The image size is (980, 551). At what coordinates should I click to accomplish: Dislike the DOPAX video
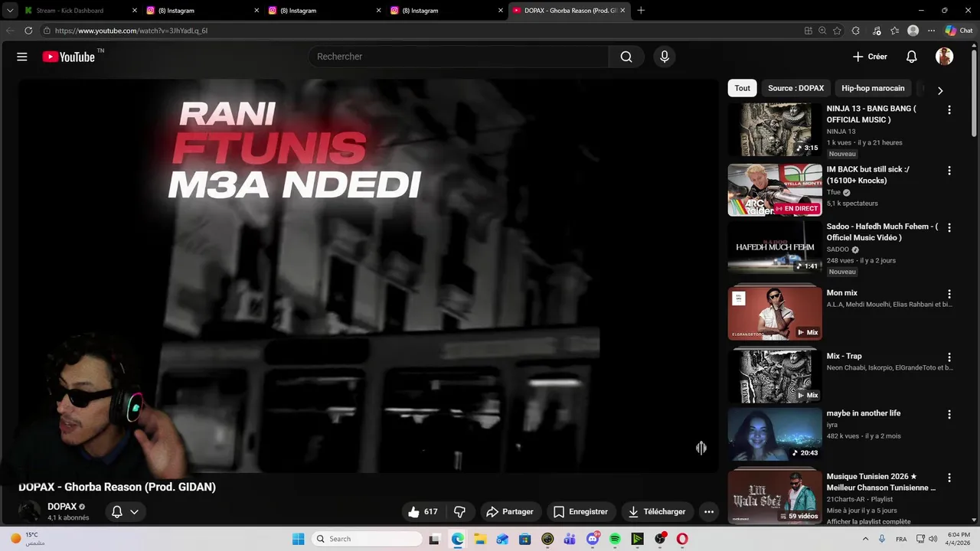pyautogui.click(x=460, y=512)
